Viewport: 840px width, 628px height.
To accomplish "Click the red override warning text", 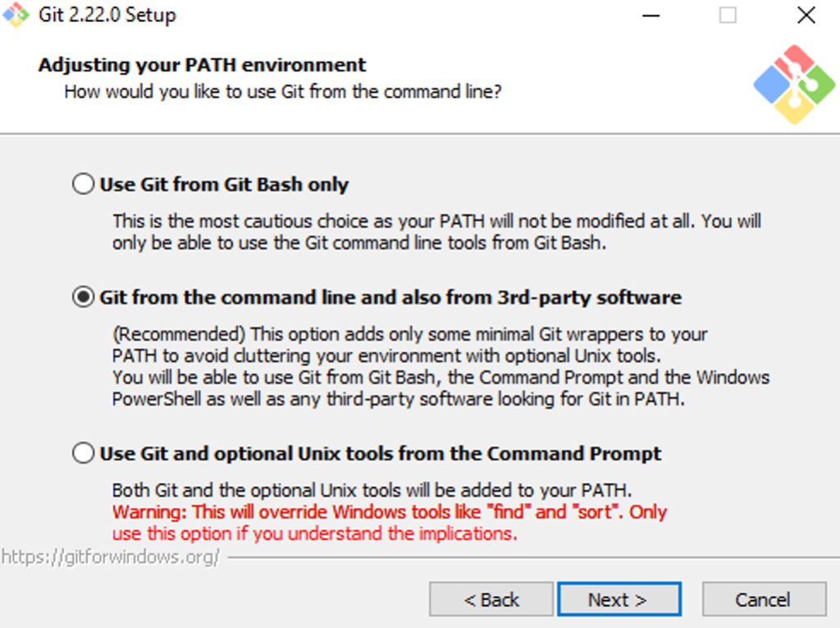I will pyautogui.click(x=390, y=522).
